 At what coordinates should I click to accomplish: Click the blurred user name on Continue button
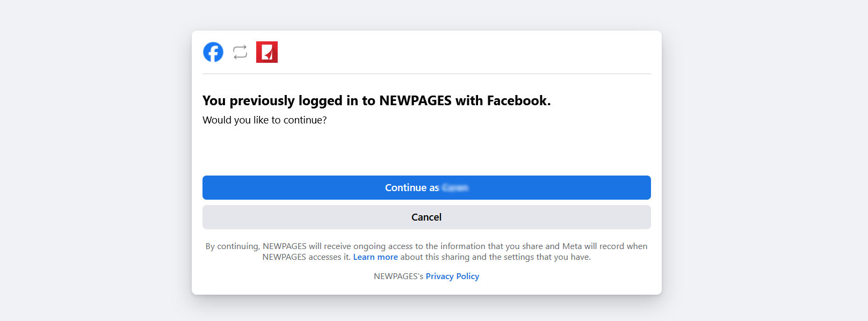click(455, 188)
